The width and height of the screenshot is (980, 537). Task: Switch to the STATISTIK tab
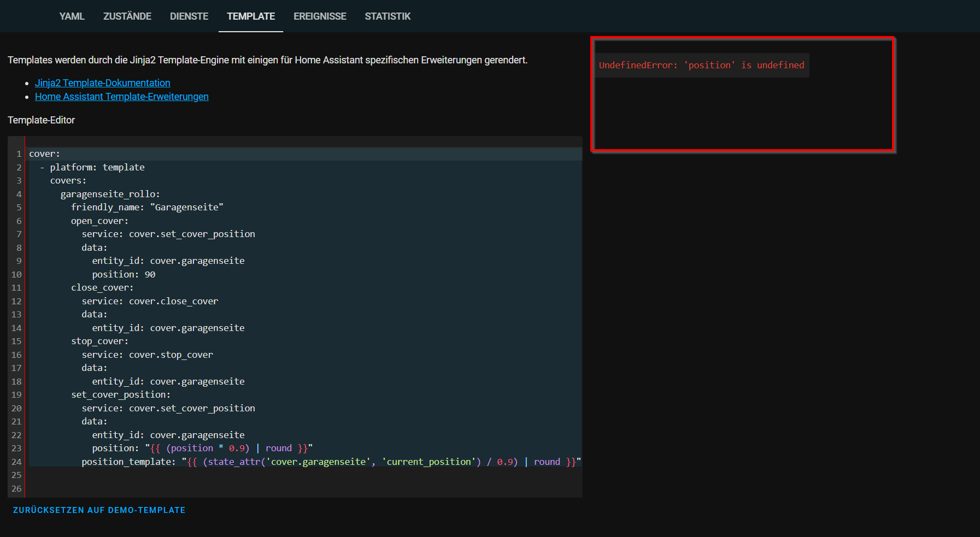(388, 16)
